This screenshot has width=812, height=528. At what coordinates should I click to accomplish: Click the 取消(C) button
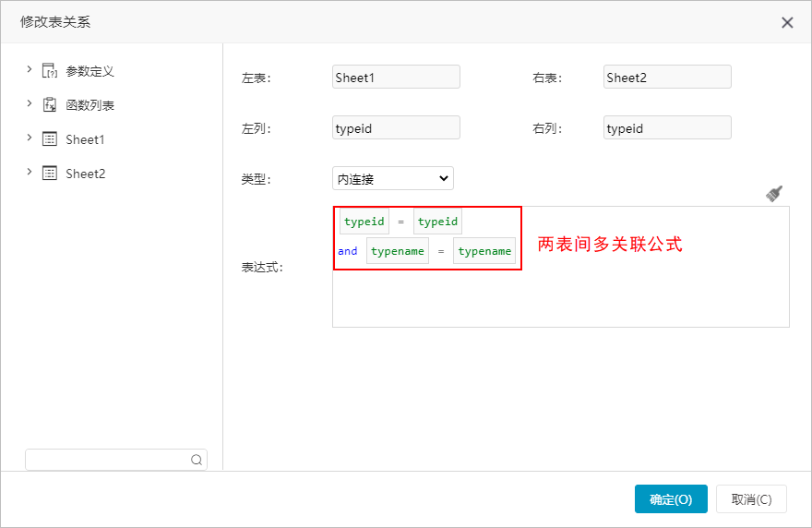click(751, 499)
